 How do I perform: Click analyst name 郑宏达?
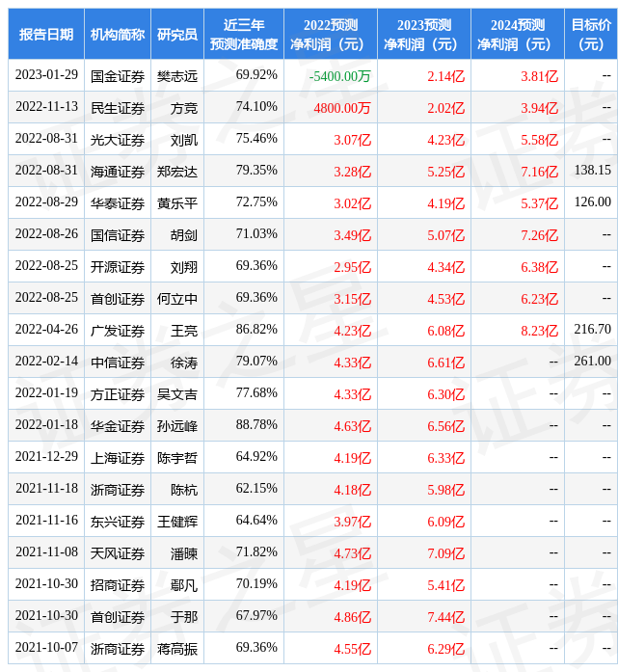[x=177, y=172]
